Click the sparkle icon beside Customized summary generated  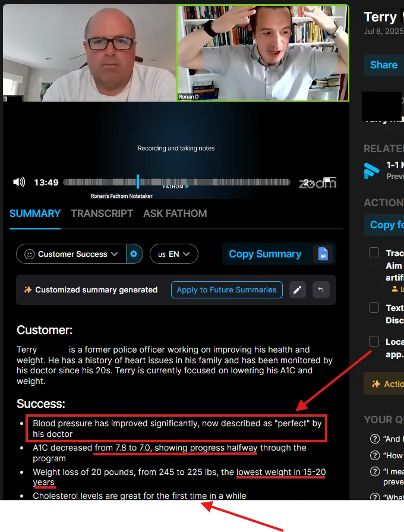coord(27,289)
